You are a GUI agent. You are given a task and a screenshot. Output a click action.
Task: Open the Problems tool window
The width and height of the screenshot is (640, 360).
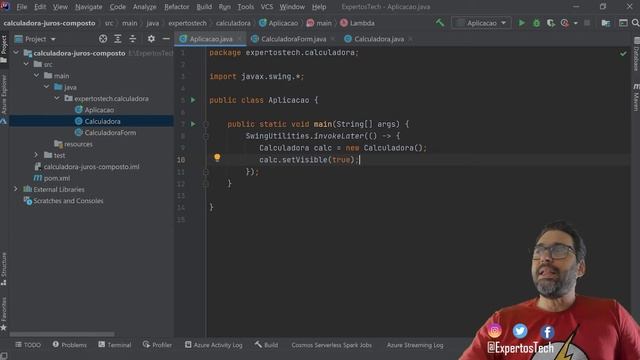pyautogui.click(x=70, y=345)
